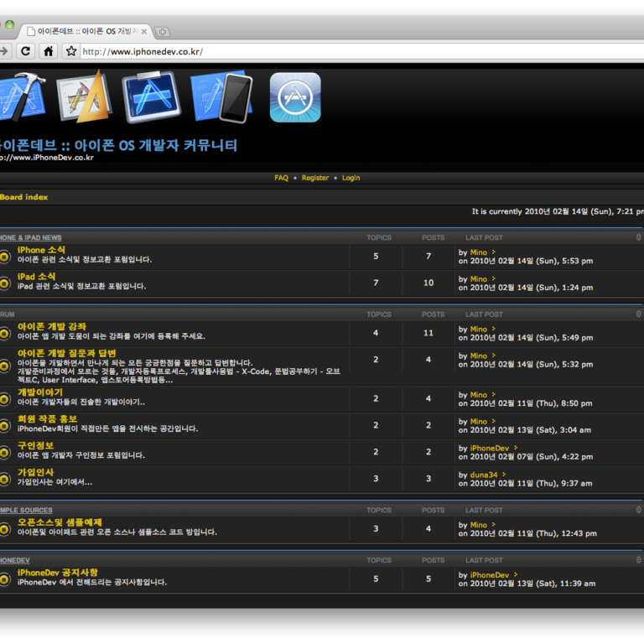Image resolution: width=644 pixels, height=644 pixels.
Task: Go to the Login page
Action: click(x=351, y=178)
